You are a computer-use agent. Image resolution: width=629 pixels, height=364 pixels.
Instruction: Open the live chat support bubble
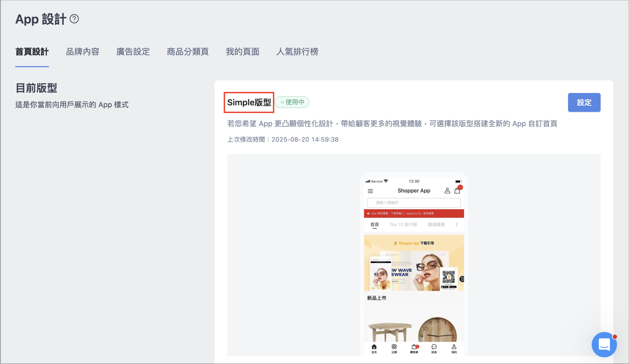point(604,344)
